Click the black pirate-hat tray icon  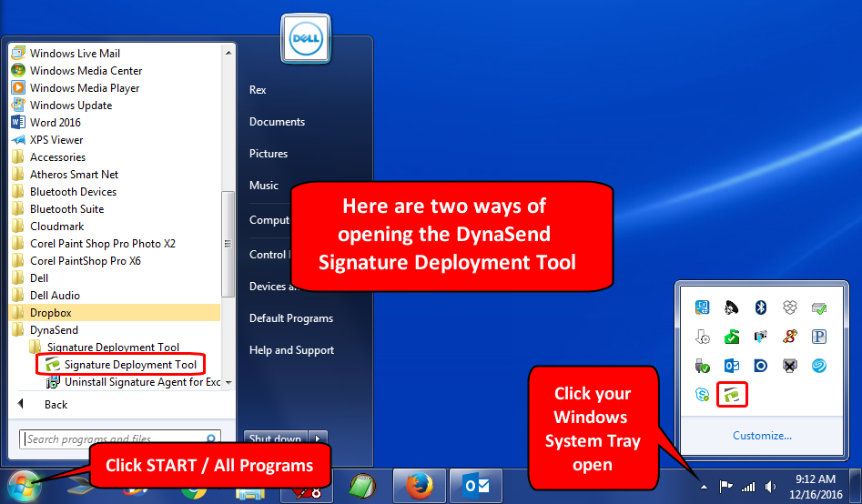pos(732,307)
